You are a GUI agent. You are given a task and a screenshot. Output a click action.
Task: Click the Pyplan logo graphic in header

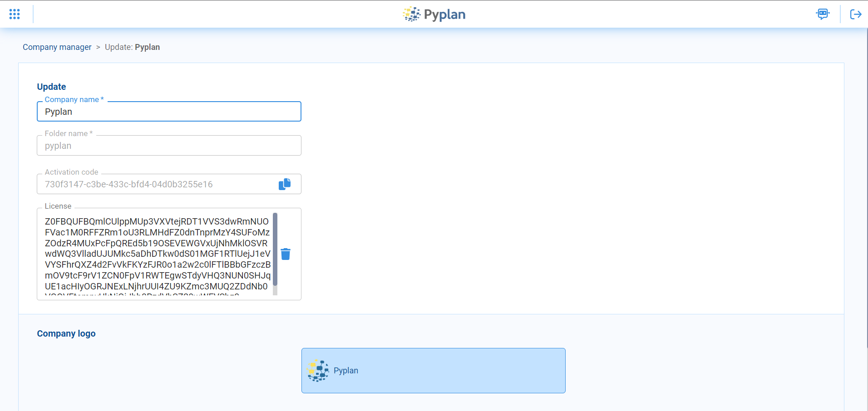411,14
